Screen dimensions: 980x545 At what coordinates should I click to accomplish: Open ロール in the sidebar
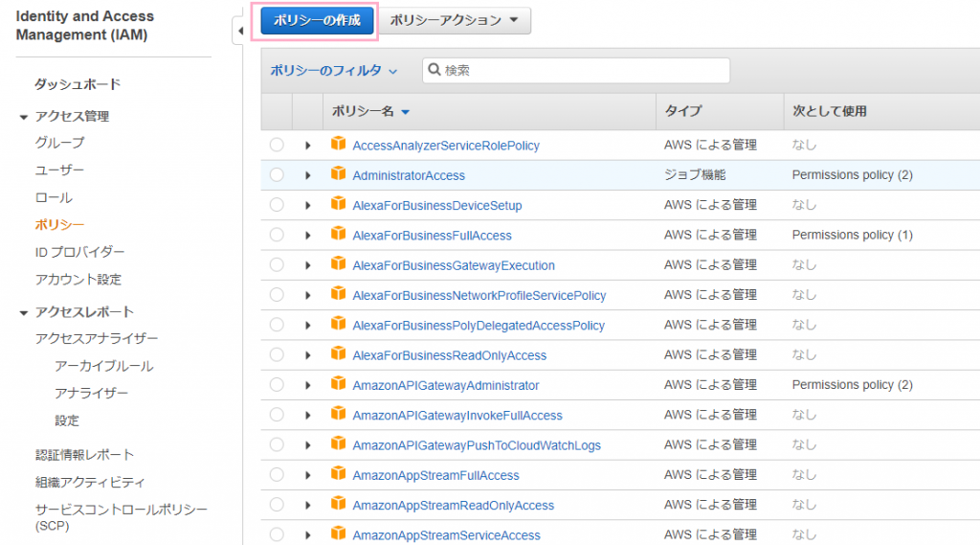pyautogui.click(x=54, y=197)
